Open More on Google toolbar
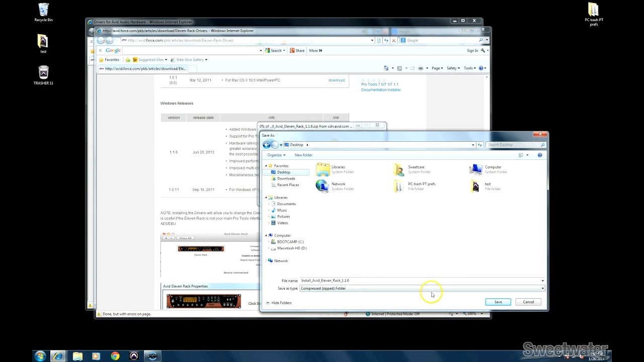The width and height of the screenshot is (644, 362). coord(315,50)
